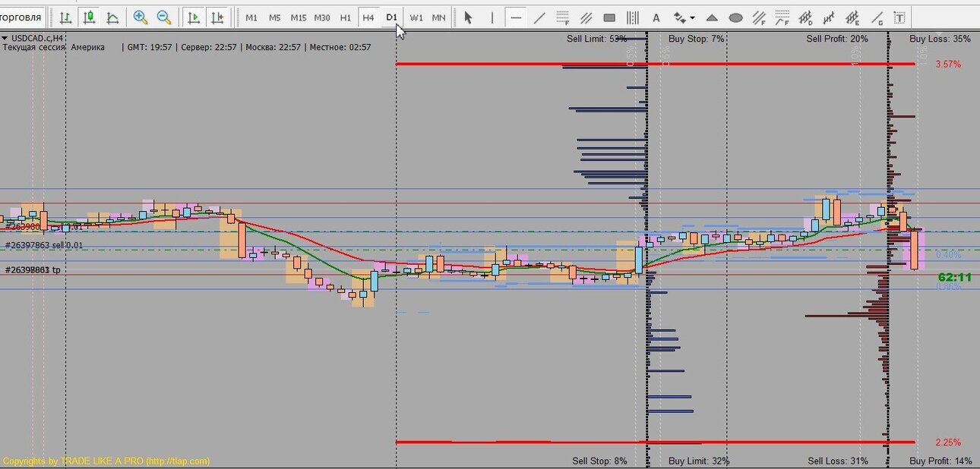The width and height of the screenshot is (980, 469).
Task: Select the text label tool
Action: tap(899, 17)
